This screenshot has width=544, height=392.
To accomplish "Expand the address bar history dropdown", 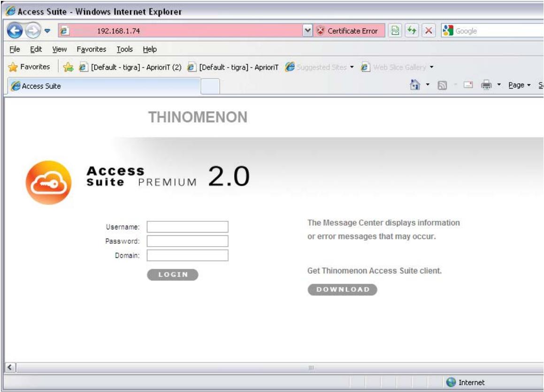I will pyautogui.click(x=307, y=31).
